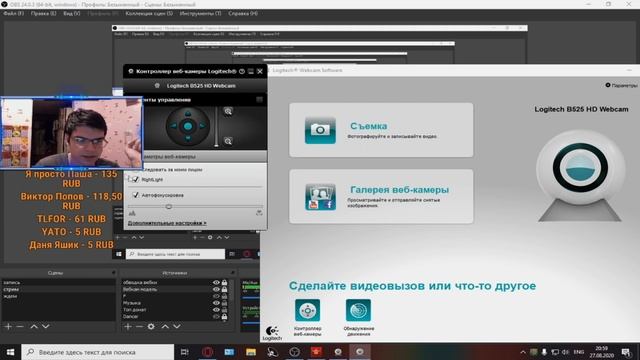Collapse the controls section in webcam controller
Image resolution: width=640 pixels, height=360 pixels.
(x=259, y=100)
